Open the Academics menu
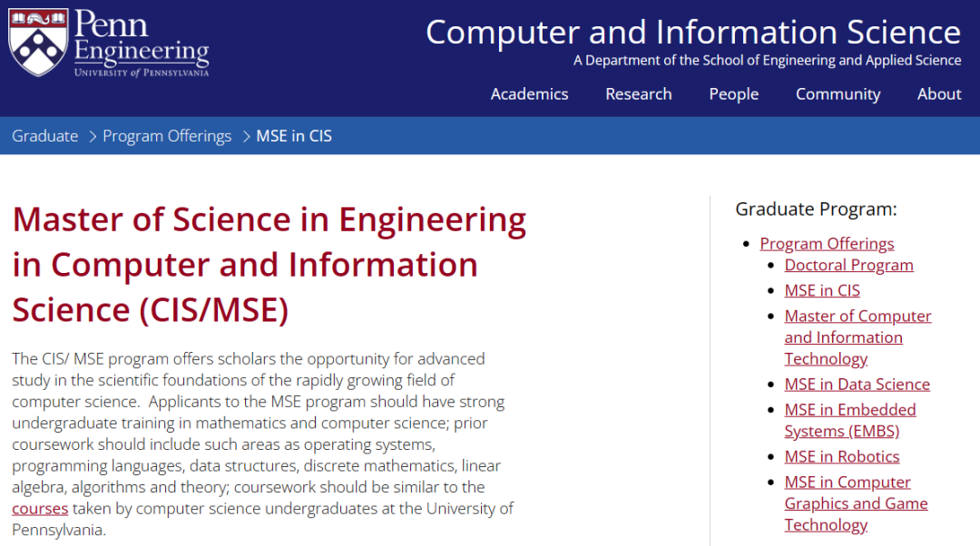The image size is (980, 546). click(529, 94)
